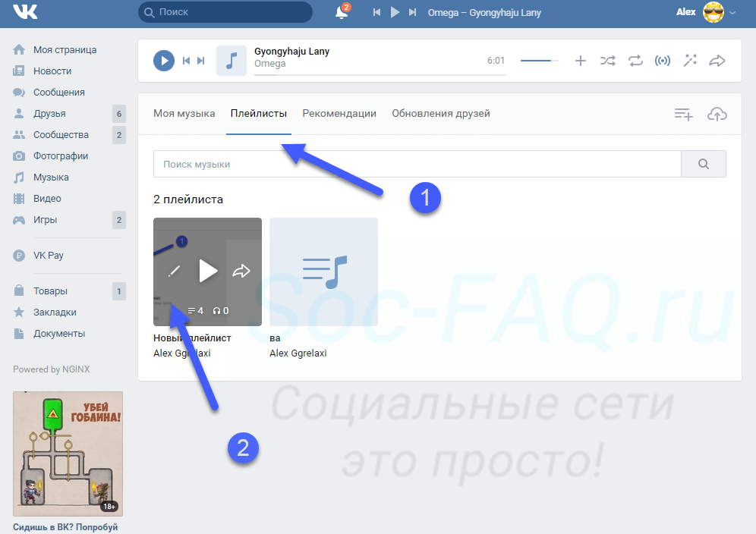756x534 pixels.
Task: Click the VK logo icon
Action: coord(26,12)
